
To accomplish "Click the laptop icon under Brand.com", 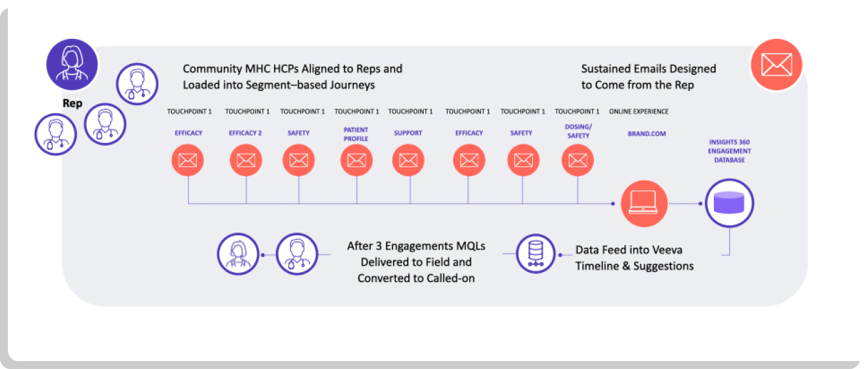I will pos(643,204).
